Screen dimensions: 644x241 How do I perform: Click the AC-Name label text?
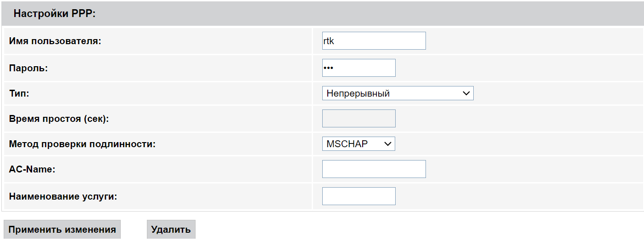click(32, 169)
